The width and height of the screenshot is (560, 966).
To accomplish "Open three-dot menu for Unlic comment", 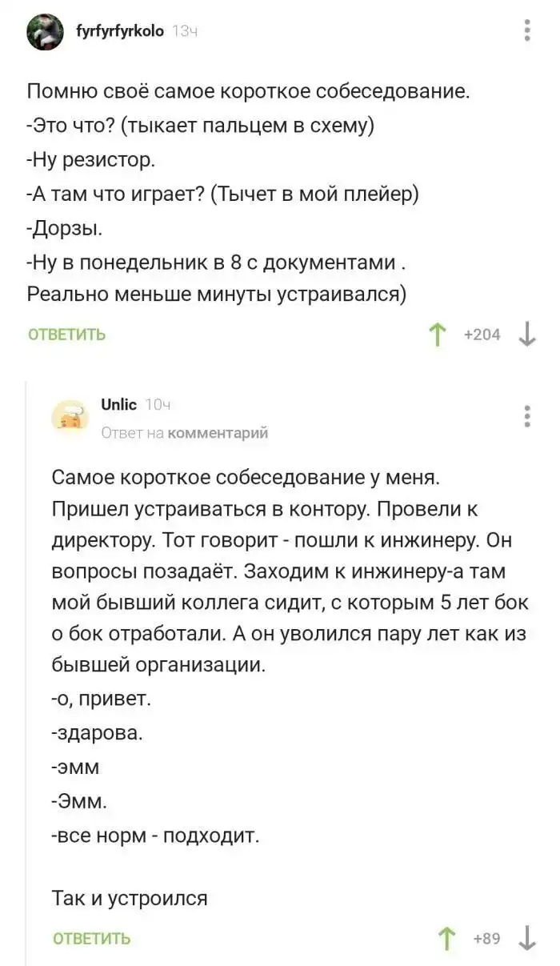I will [x=527, y=416].
